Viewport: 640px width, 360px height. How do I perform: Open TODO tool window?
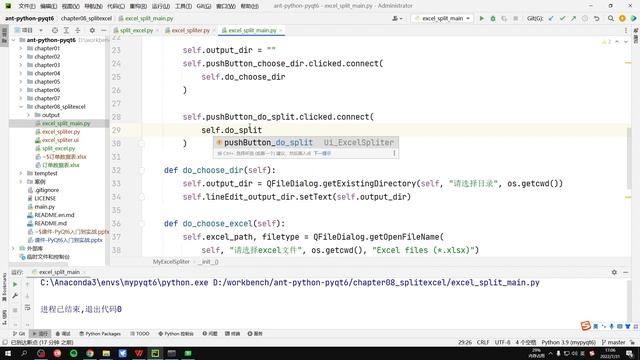[x=140, y=334]
